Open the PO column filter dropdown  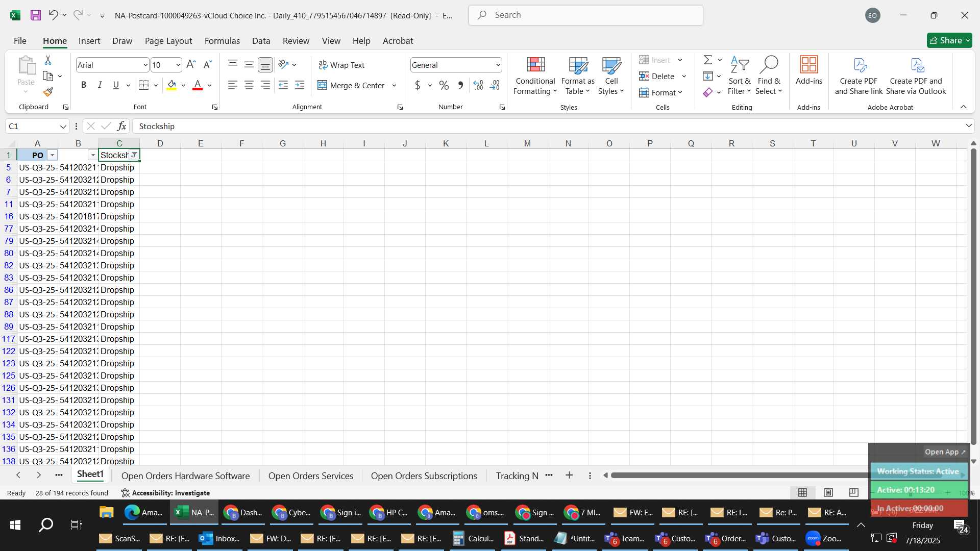click(x=52, y=155)
